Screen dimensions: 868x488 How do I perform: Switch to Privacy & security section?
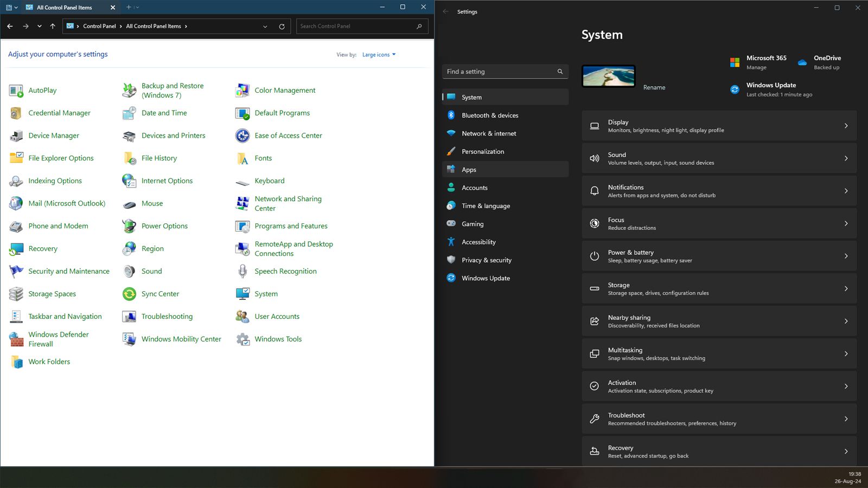486,260
